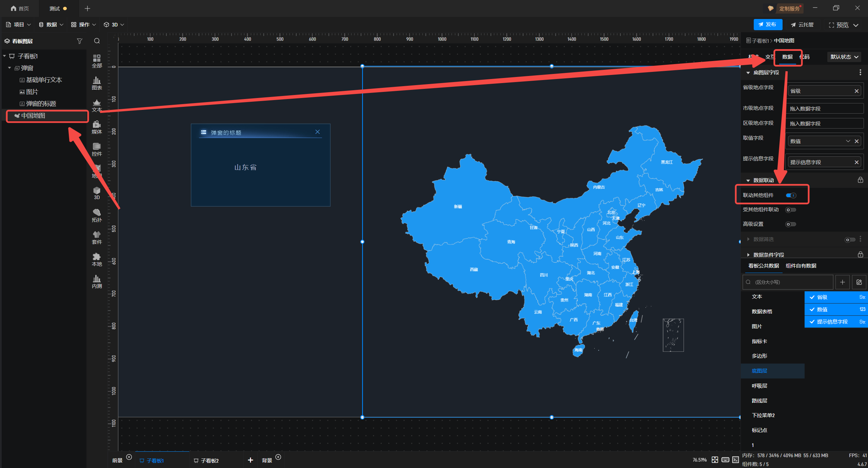Click the layer search magnifier icon
This screenshot has width=868, height=468.
pos(97,41)
